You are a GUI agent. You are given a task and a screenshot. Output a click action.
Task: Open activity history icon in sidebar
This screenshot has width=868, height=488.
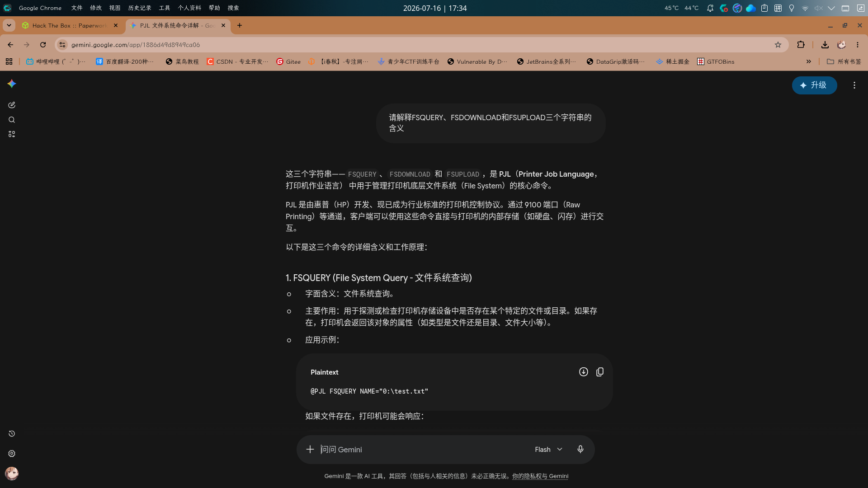point(12,434)
